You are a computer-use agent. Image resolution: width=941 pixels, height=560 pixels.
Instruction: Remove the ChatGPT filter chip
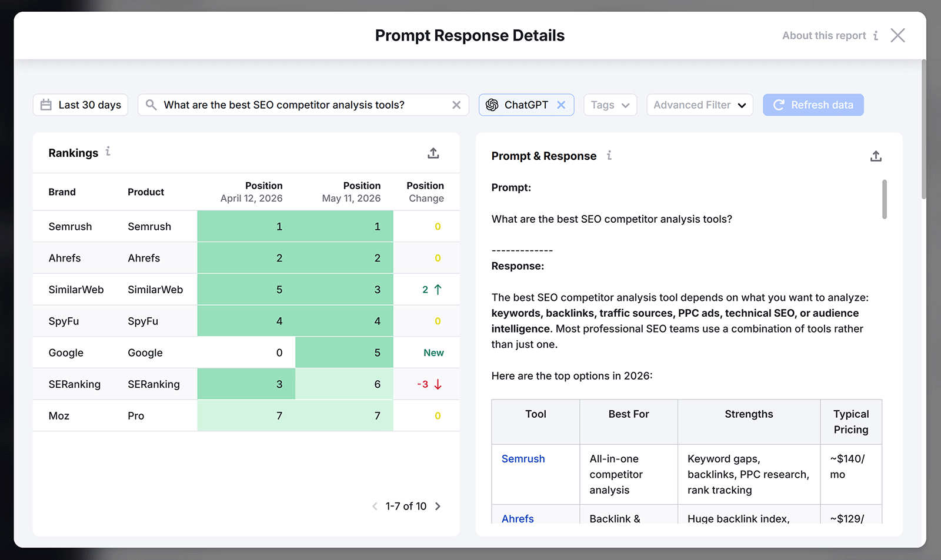tap(561, 105)
